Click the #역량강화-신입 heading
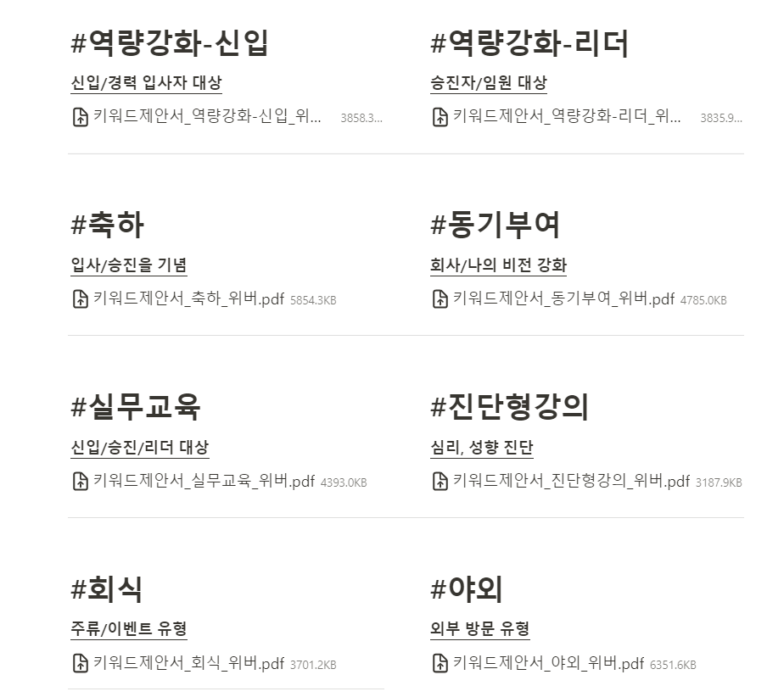The image size is (784, 697). pyautogui.click(x=170, y=42)
